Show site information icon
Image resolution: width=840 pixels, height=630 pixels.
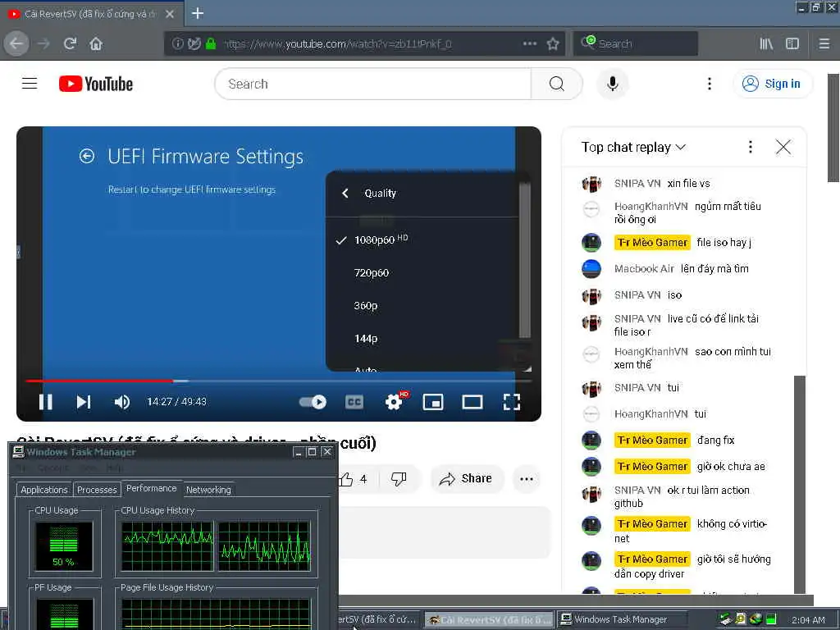click(177, 43)
